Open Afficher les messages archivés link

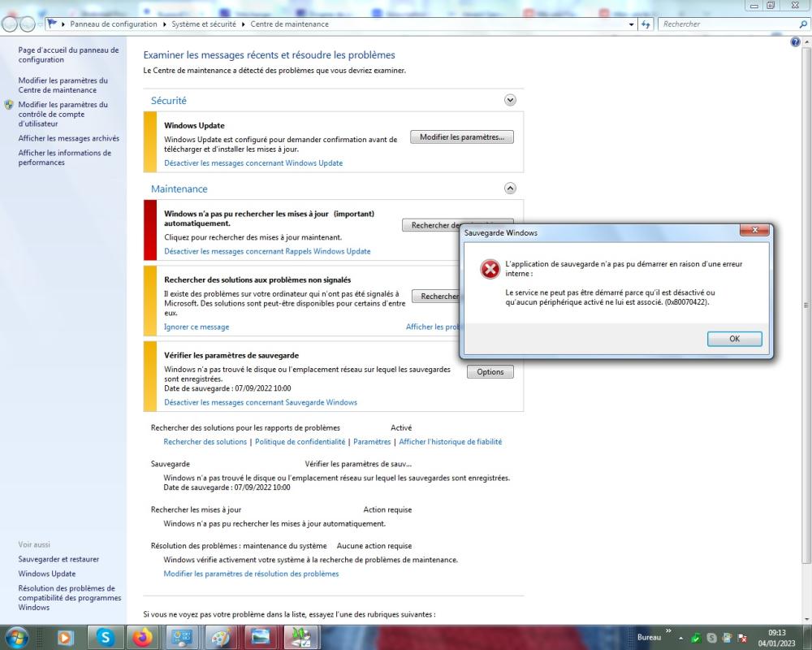tap(69, 138)
